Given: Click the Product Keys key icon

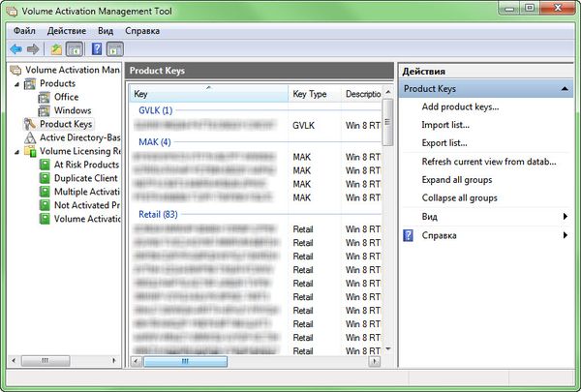Looking at the screenshot, I should pyautogui.click(x=30, y=124).
